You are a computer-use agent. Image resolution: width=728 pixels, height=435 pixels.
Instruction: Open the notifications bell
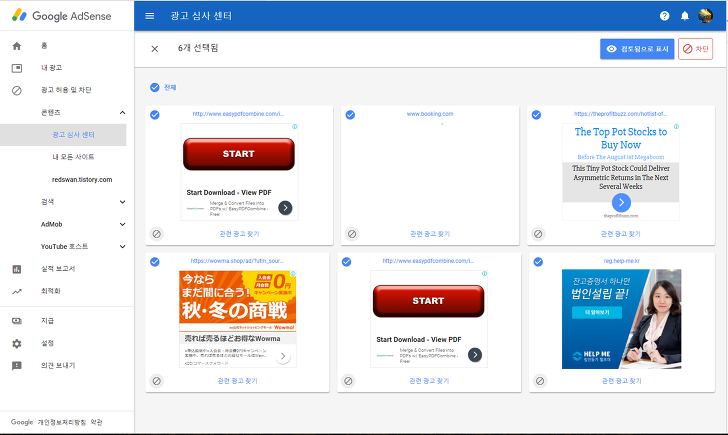(685, 16)
